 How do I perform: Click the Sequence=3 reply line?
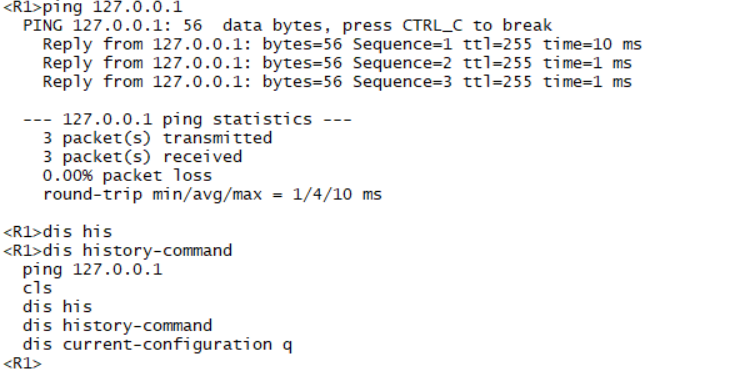coord(337,82)
